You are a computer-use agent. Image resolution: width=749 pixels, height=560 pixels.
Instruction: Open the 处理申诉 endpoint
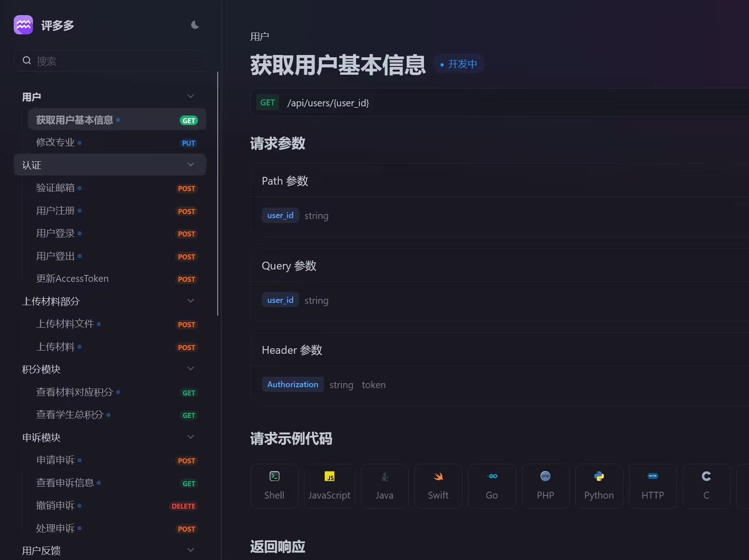pos(117,528)
